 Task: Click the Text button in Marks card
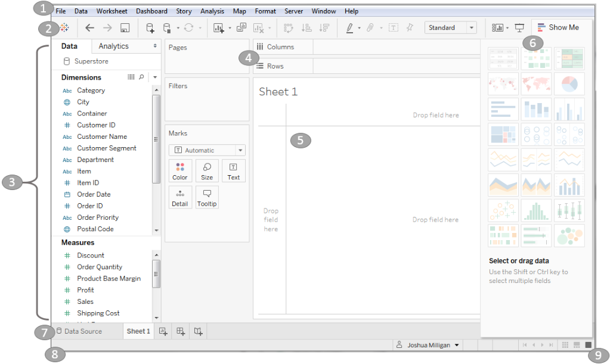click(233, 171)
